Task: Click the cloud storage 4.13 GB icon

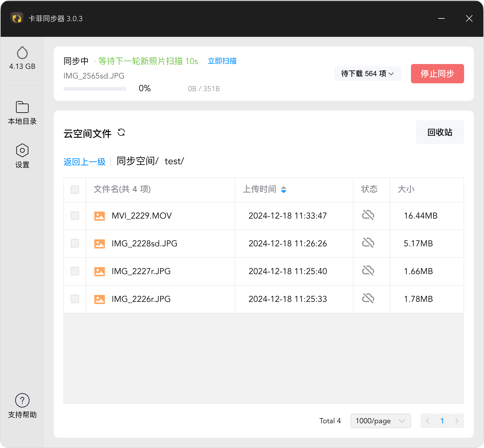Action: pyautogui.click(x=22, y=53)
